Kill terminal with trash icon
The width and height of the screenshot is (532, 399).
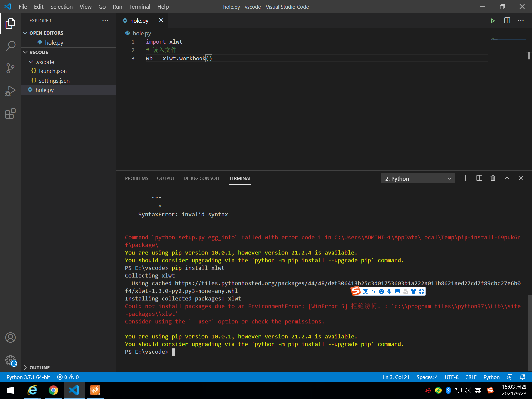pos(493,178)
